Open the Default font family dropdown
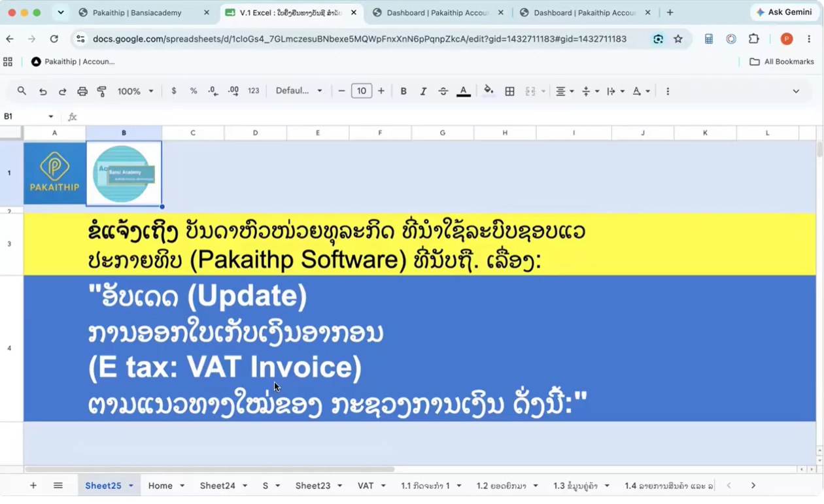824x504 pixels. pyautogui.click(x=299, y=91)
